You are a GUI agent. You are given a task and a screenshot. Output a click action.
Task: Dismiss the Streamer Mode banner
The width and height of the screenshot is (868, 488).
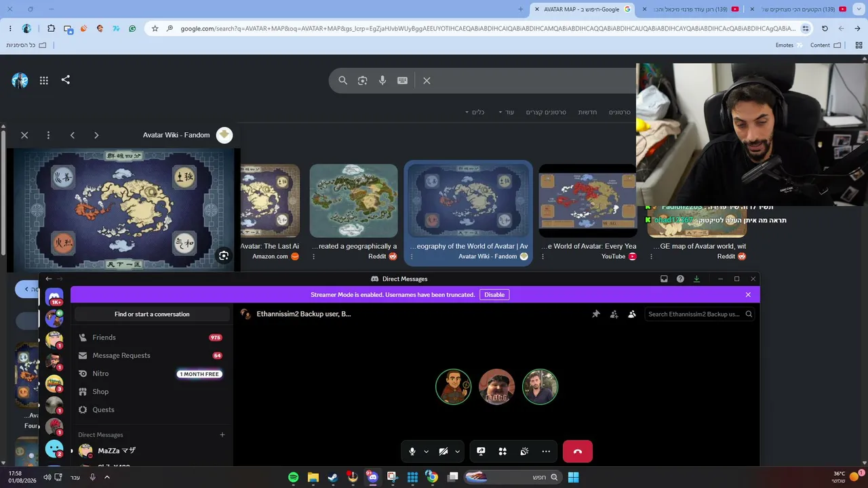point(748,295)
